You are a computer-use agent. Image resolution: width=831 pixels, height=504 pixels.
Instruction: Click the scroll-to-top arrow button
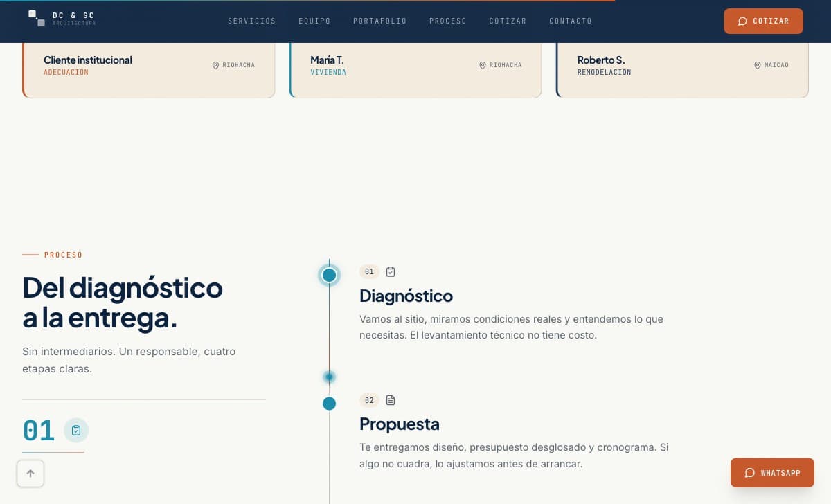click(x=30, y=474)
